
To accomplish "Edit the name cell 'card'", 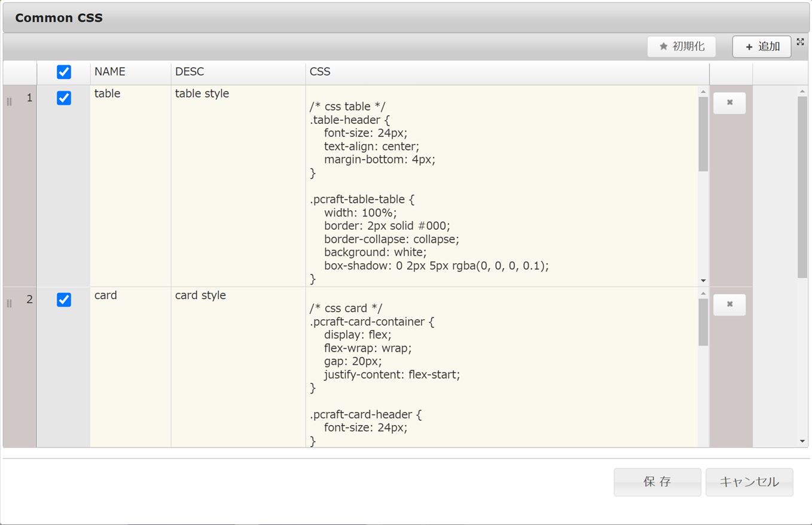I will [x=130, y=367].
